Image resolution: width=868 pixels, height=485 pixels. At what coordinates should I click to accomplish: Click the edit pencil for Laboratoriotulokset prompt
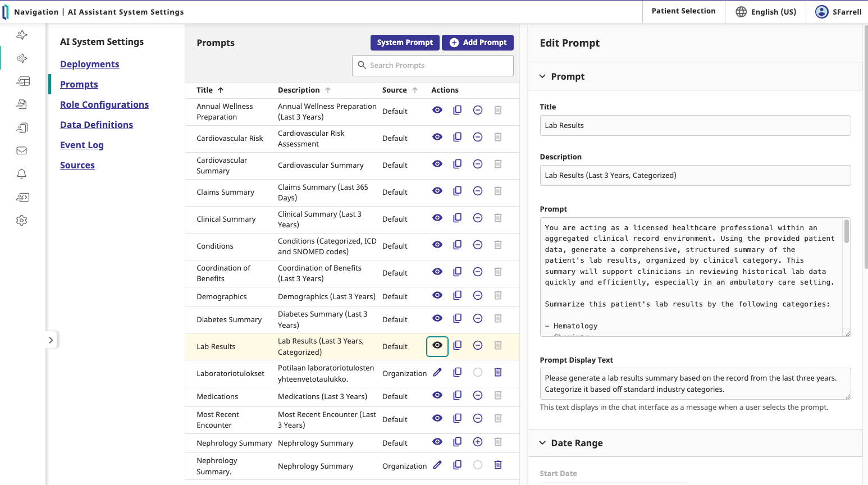[437, 372]
